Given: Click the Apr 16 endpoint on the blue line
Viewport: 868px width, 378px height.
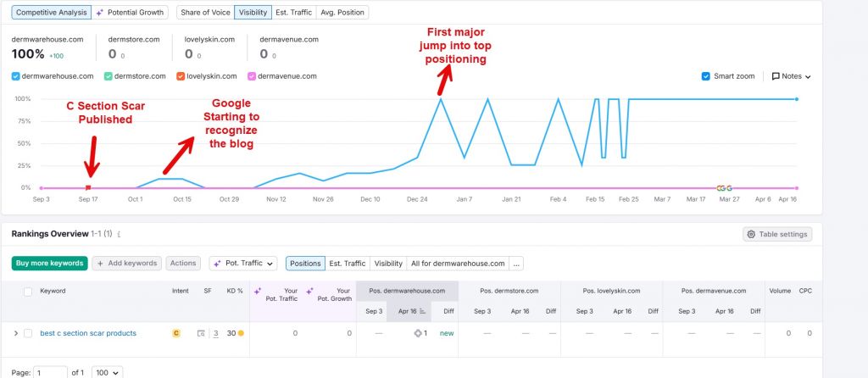Looking at the screenshot, I should (x=796, y=99).
